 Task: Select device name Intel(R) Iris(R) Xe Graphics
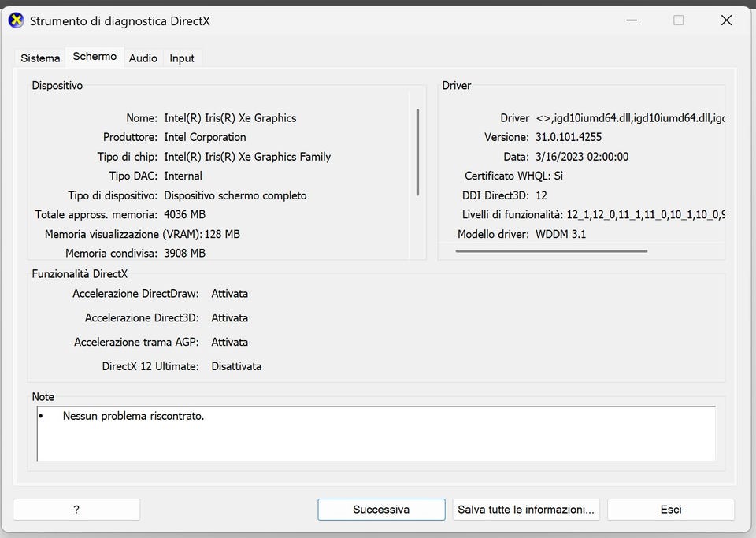coord(230,118)
